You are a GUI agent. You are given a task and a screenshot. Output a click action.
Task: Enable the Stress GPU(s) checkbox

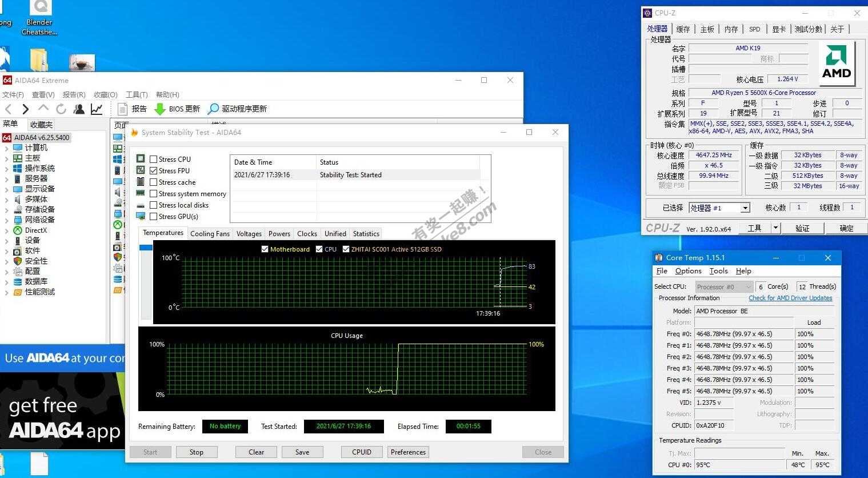(x=153, y=216)
